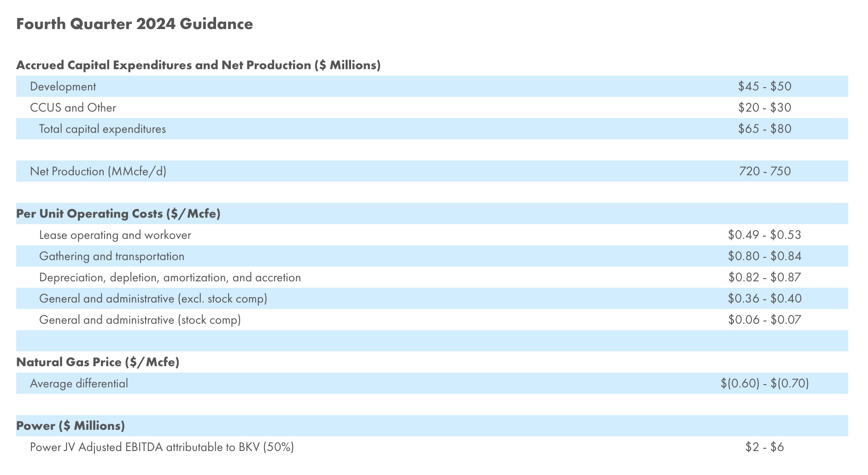This screenshot has width=868, height=475.
Task: Select the '$(0.60) - $(0.70)' value
Action: point(765,383)
